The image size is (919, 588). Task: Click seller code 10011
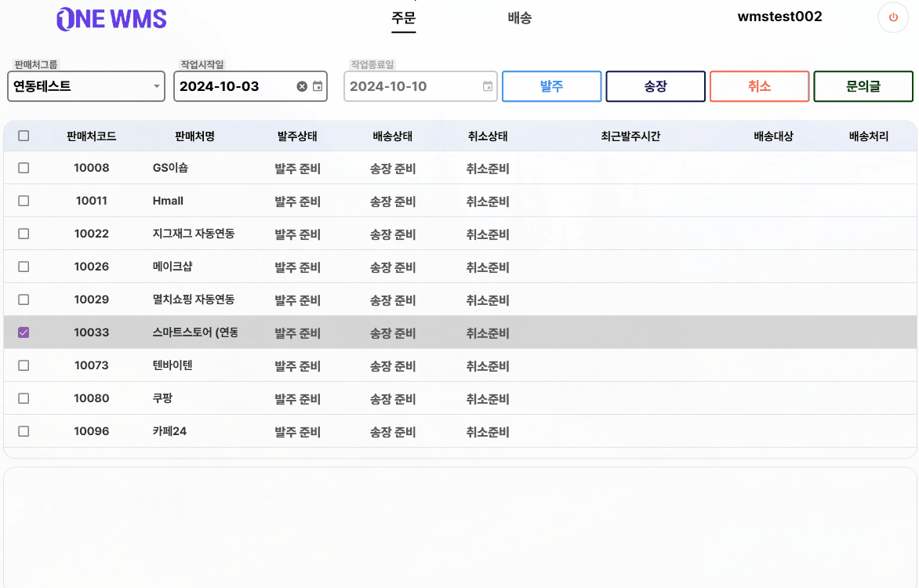pyautogui.click(x=92, y=201)
